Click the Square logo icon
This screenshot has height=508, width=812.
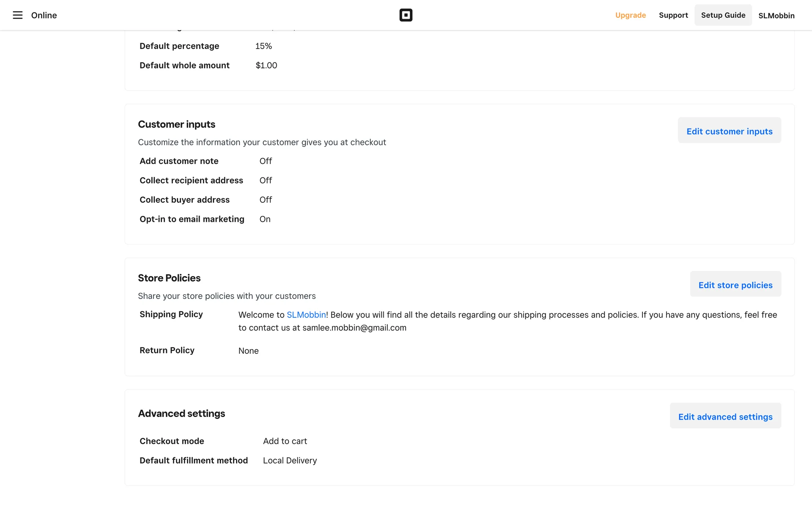[x=406, y=15]
